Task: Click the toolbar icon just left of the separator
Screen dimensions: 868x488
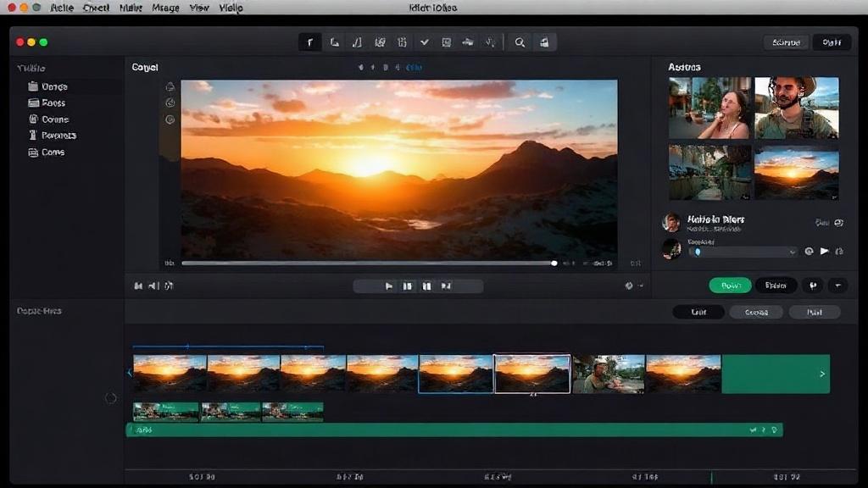Action: 491,42
